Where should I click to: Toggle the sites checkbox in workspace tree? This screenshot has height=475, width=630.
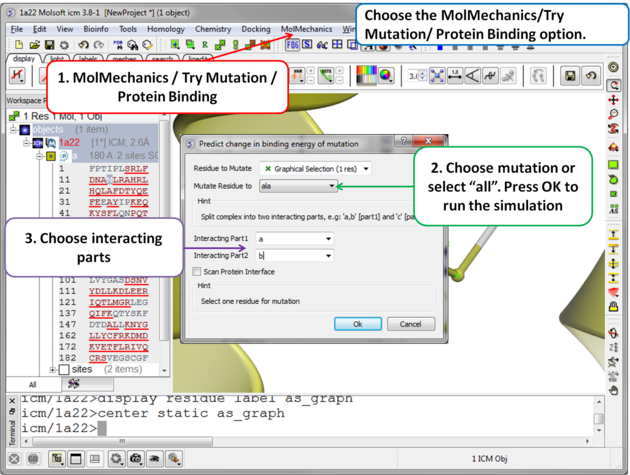point(64,369)
